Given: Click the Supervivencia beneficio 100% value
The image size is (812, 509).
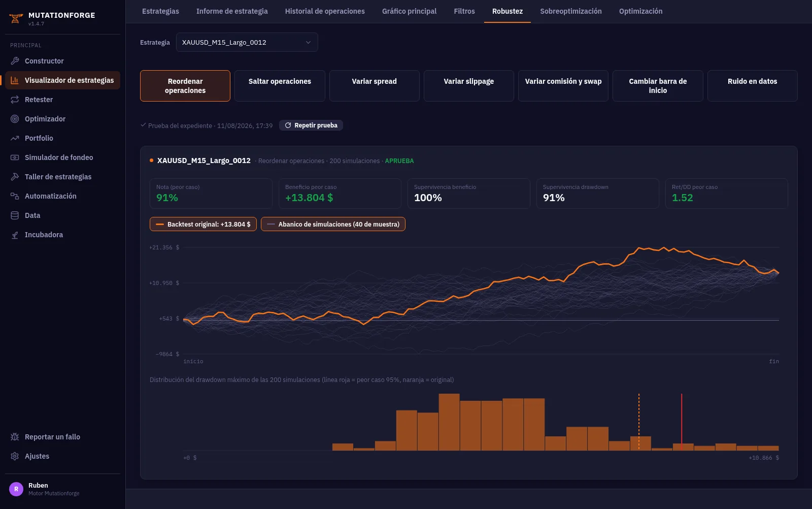Looking at the screenshot, I should [x=428, y=198].
